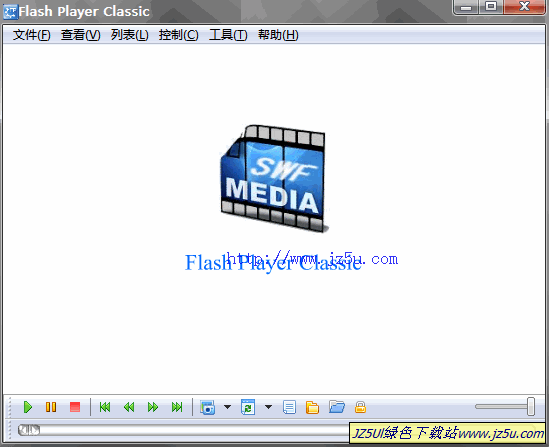Stop playback with the red Stop button
Image resolution: width=549 pixels, height=447 pixels.
[75, 407]
